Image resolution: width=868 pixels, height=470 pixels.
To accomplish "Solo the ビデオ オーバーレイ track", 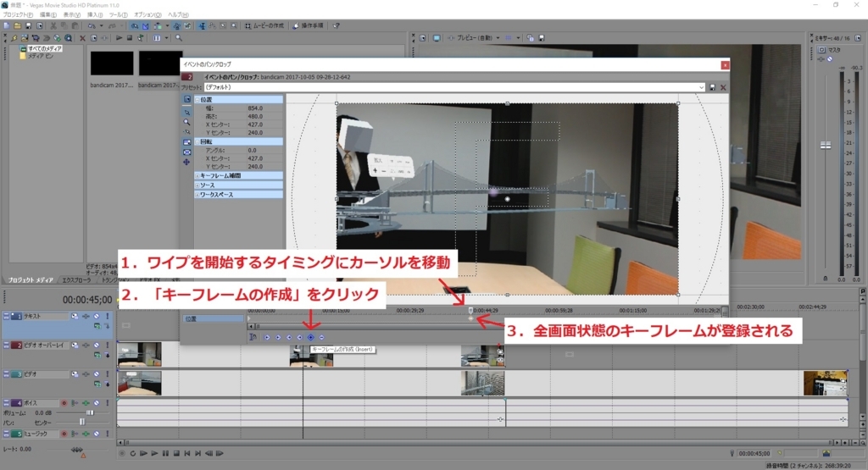I will pyautogui.click(x=108, y=345).
